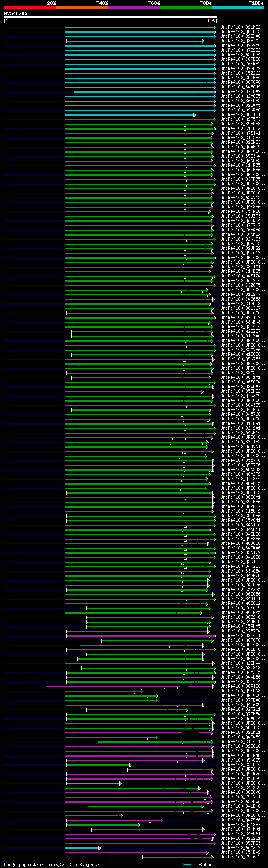Click UniRef100_B9EL88 label
The height and width of the screenshot is (868, 268).
click(240, 124)
